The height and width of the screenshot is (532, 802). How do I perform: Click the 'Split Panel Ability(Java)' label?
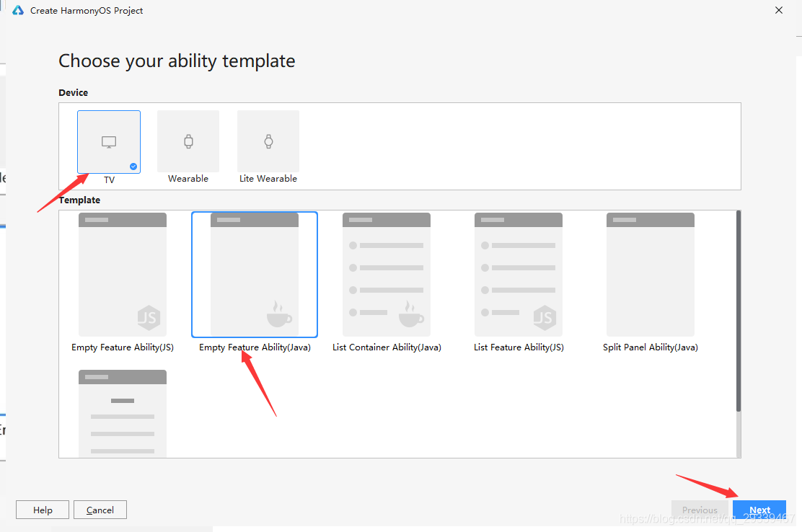[651, 347]
